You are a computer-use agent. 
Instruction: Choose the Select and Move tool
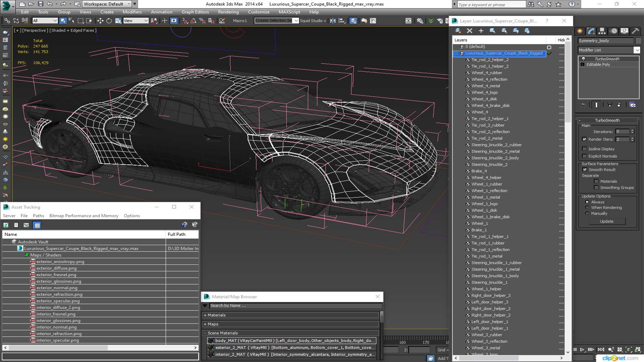click(100, 21)
